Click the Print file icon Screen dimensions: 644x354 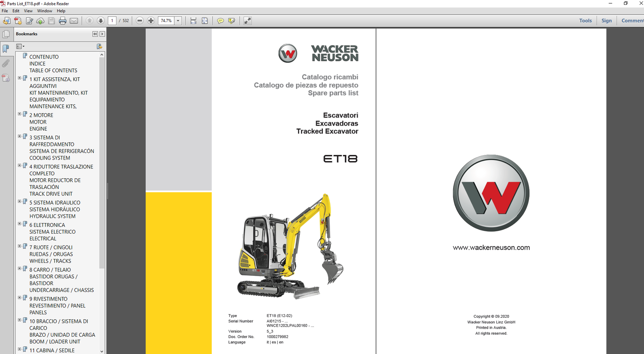coord(62,21)
